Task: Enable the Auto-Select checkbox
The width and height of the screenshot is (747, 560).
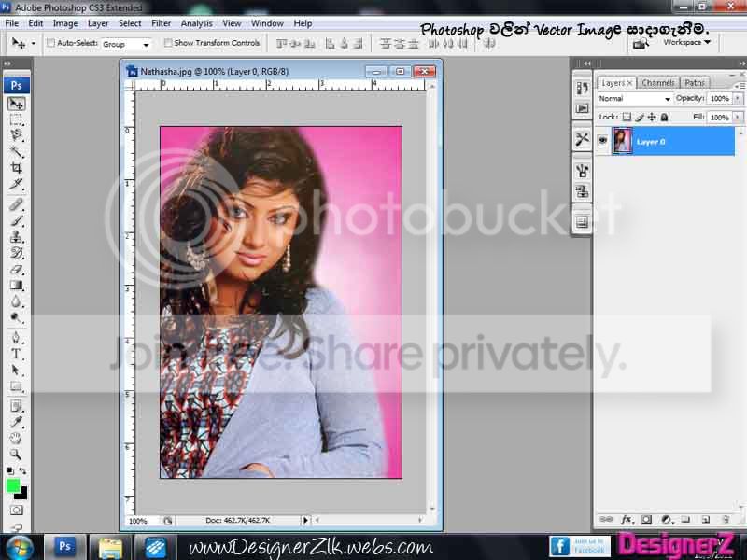Action: 50,43
